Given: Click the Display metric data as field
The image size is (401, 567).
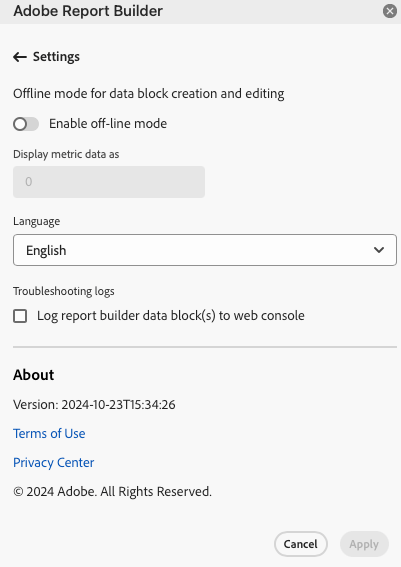Looking at the screenshot, I should (x=109, y=182).
